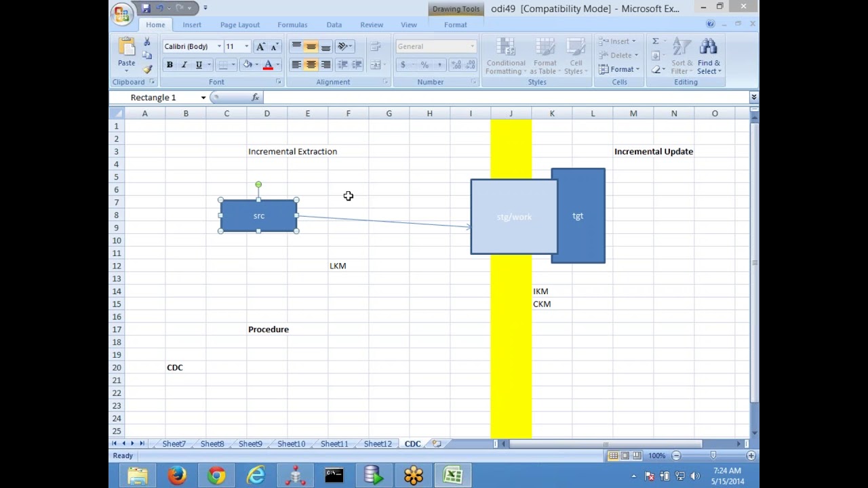Click the Zoom In plus button
Image resolution: width=868 pixels, height=488 pixels.
(751, 456)
